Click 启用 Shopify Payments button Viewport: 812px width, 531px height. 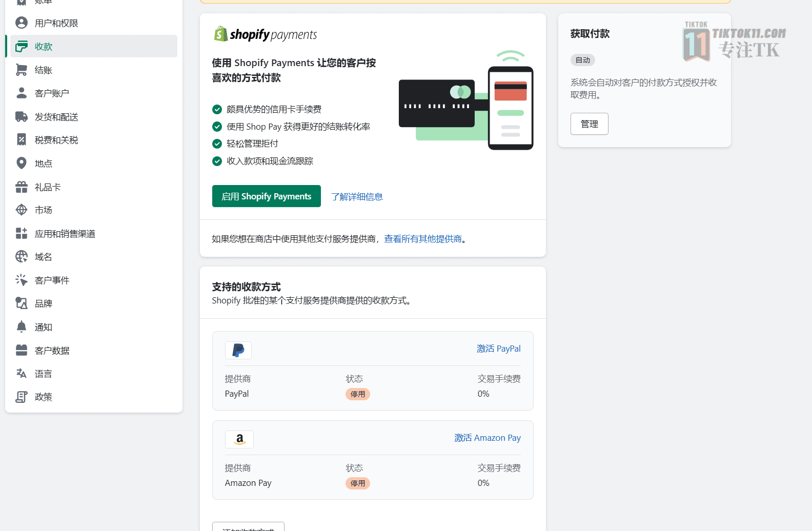click(267, 196)
